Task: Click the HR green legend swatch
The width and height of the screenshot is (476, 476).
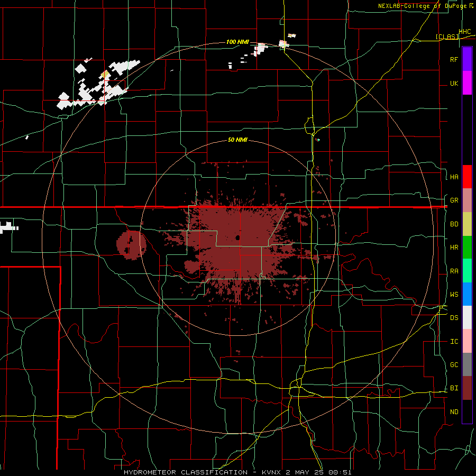Action: click(x=467, y=247)
